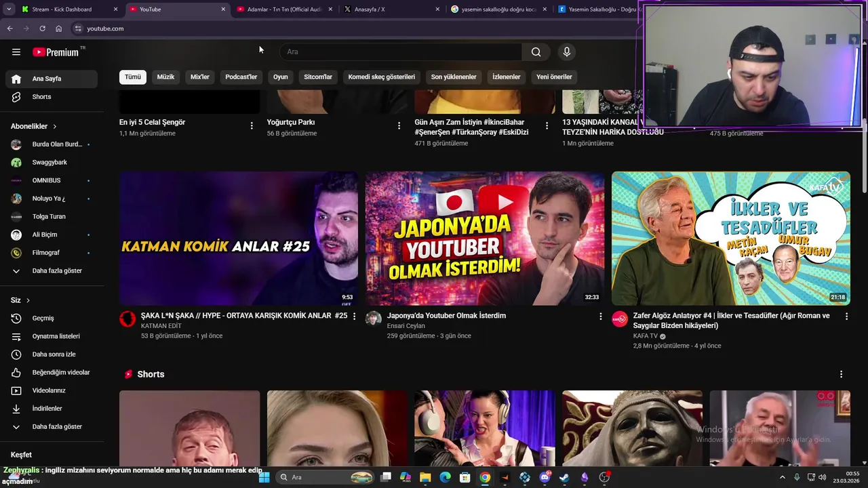
Task: Open KATMAN EDİT channel avatar
Action: click(127, 319)
